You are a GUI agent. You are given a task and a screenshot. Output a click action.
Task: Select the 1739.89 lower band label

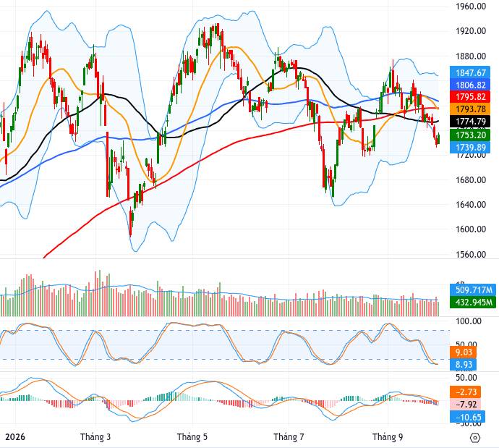pos(470,148)
